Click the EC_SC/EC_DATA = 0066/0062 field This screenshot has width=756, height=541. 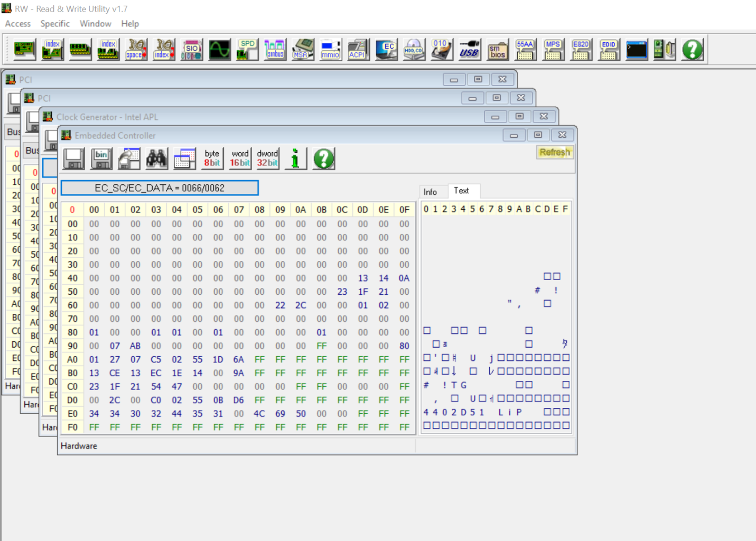pyautogui.click(x=160, y=188)
